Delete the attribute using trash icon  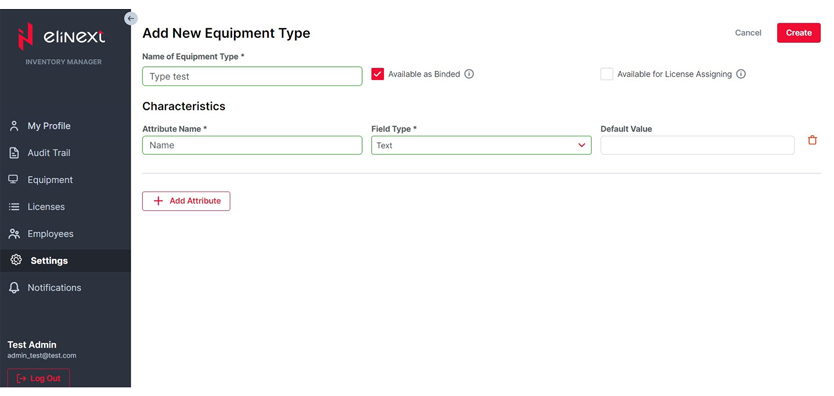812,140
